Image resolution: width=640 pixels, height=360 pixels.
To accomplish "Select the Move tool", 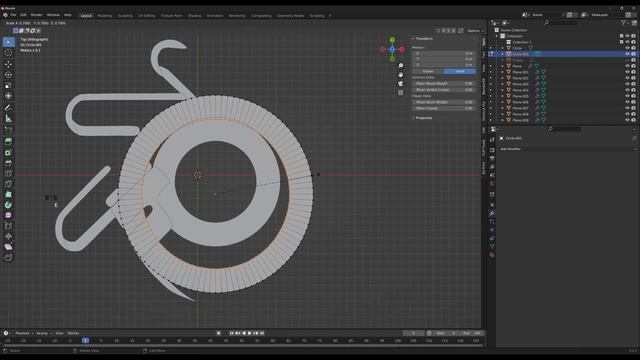I will (x=8, y=64).
